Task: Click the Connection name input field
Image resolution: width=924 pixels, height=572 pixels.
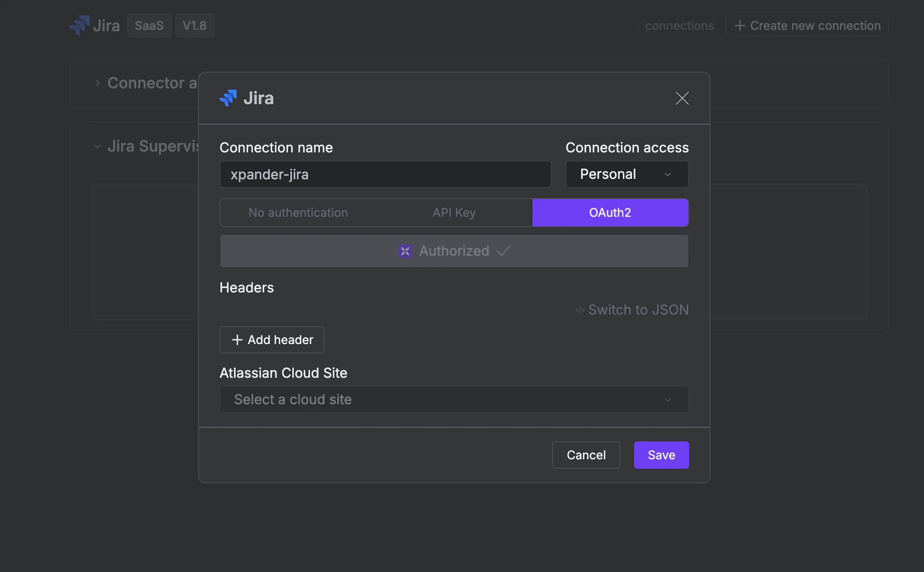Action: (385, 174)
